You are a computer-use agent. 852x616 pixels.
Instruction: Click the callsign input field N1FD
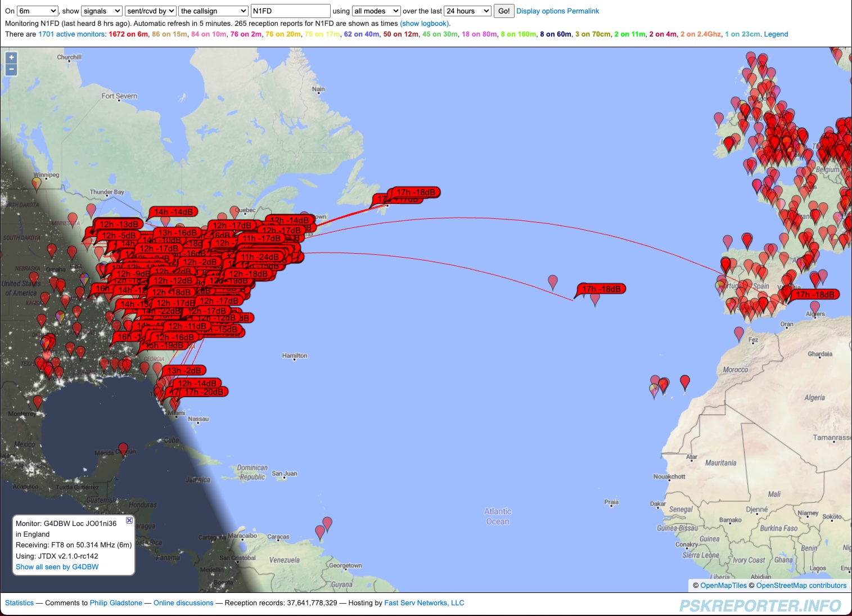pos(290,11)
